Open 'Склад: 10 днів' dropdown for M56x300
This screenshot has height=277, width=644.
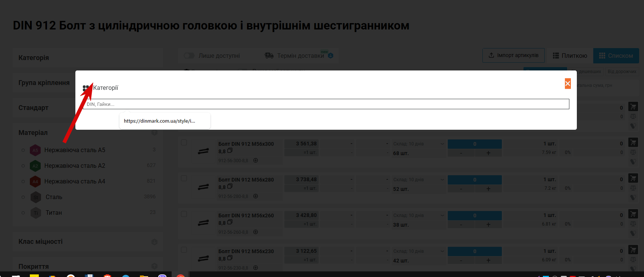point(419,144)
